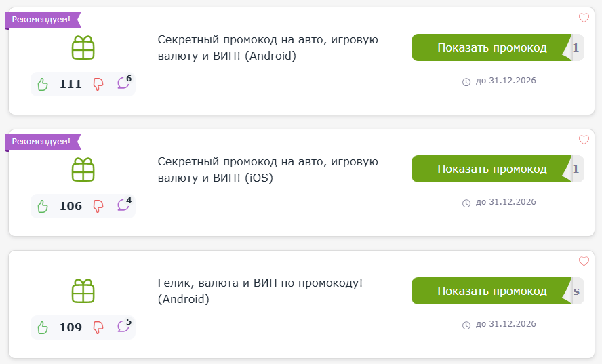Open 5 comments on Gelik offer
Image resolution: width=602 pixels, height=364 pixels.
[124, 325]
